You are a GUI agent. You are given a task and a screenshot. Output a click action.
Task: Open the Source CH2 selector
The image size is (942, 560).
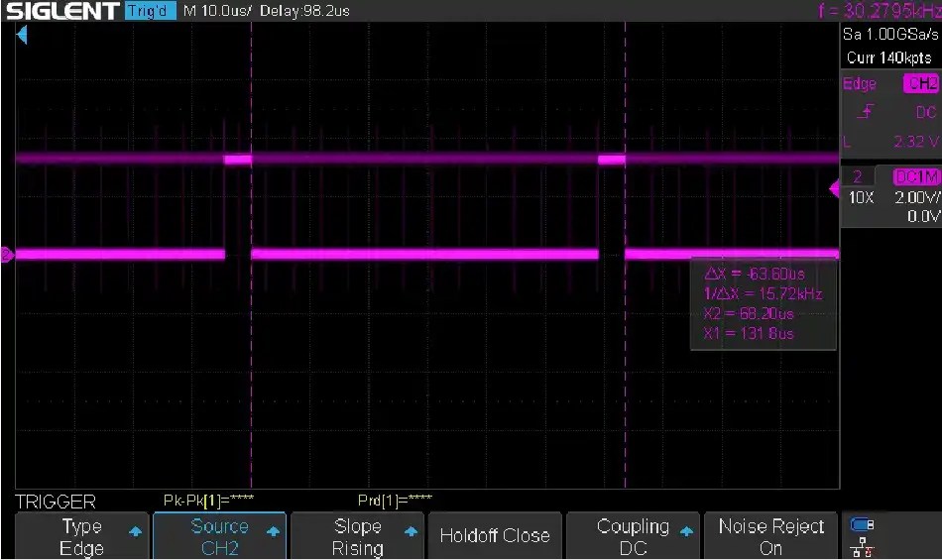(x=219, y=536)
